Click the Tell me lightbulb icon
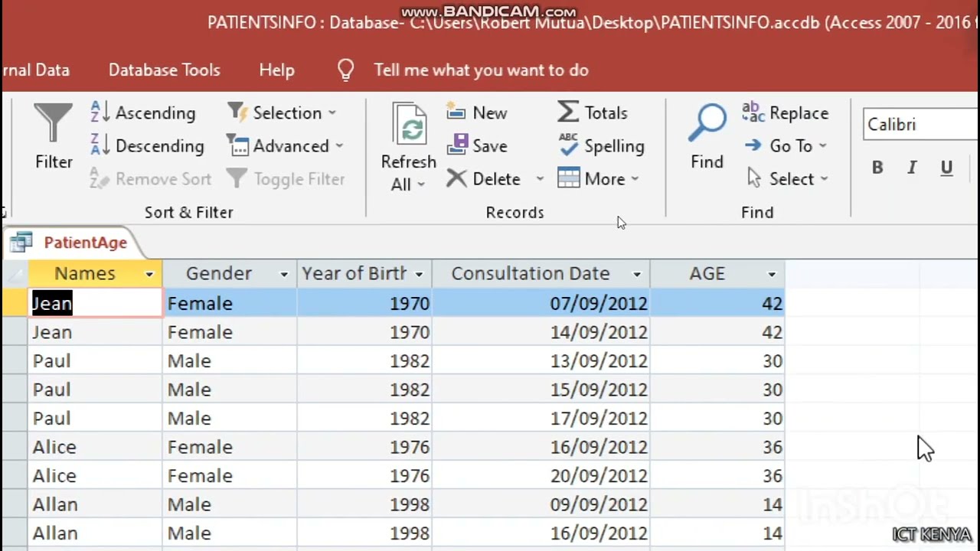This screenshot has width=980, height=551. coord(346,70)
